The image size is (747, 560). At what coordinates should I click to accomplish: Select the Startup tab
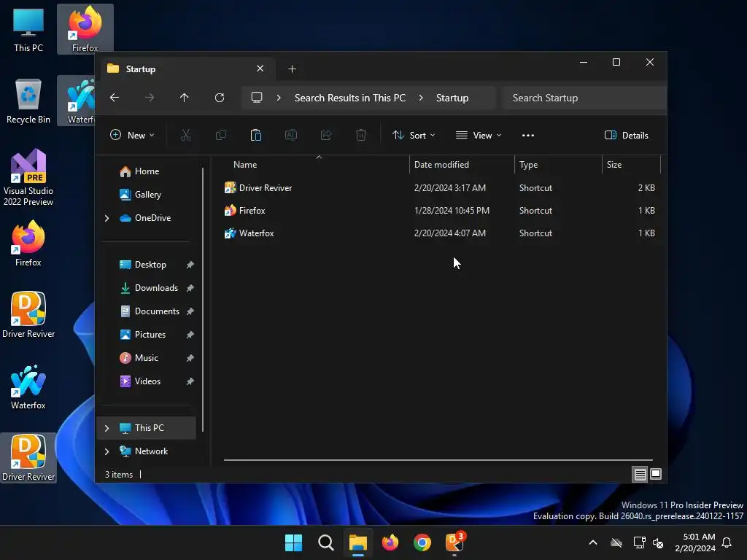(x=187, y=69)
